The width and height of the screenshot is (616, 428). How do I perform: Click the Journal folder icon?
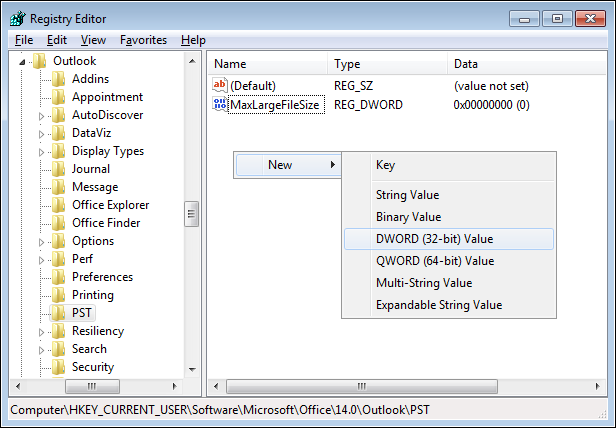tap(59, 169)
